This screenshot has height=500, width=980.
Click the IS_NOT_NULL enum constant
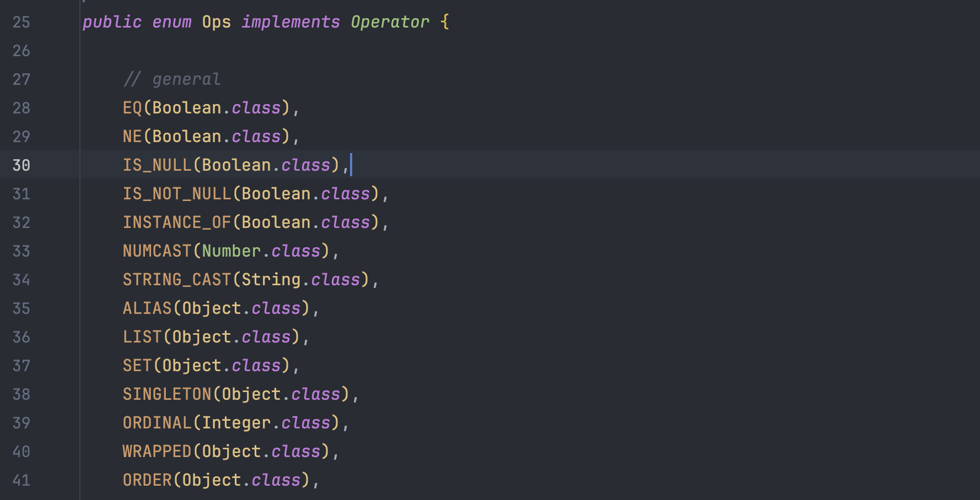(x=177, y=194)
